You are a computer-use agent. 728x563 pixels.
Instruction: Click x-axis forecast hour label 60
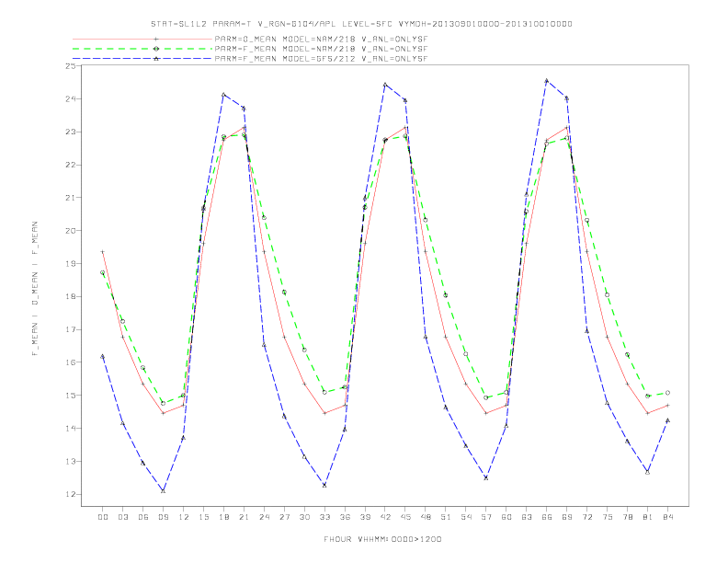point(506,517)
